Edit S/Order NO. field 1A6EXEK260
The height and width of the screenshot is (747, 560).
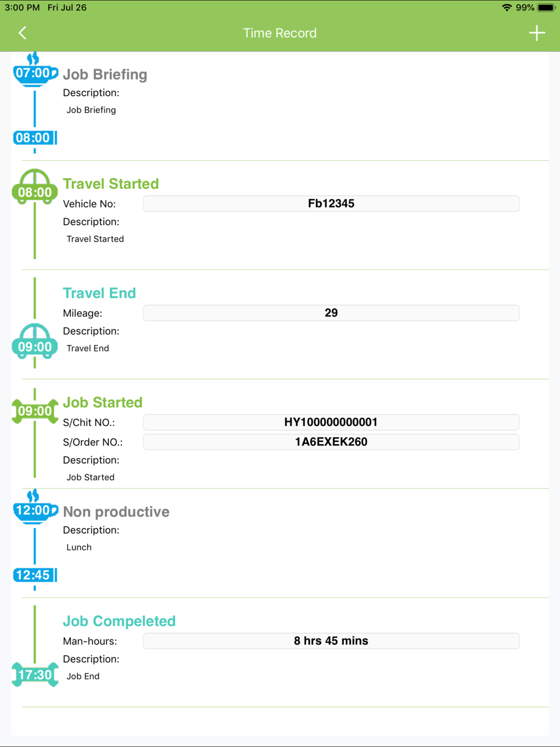pos(331,442)
